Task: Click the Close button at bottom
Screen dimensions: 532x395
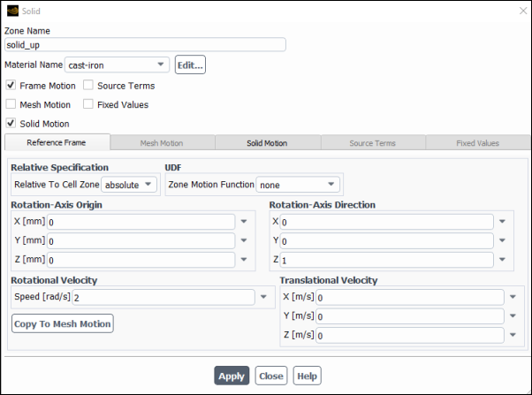Action: pos(271,376)
